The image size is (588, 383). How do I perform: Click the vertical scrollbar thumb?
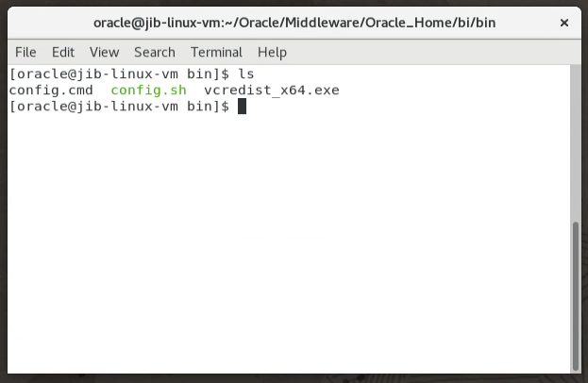[x=575, y=296]
